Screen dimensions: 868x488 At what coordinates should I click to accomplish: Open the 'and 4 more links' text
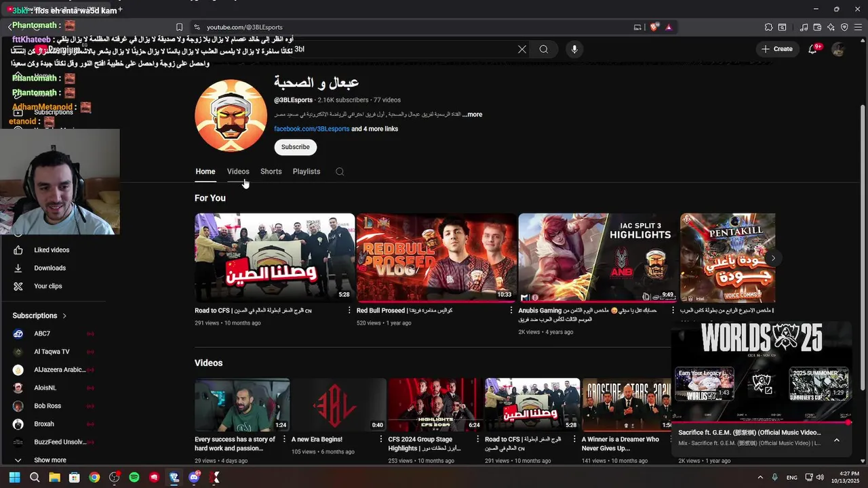(x=374, y=129)
